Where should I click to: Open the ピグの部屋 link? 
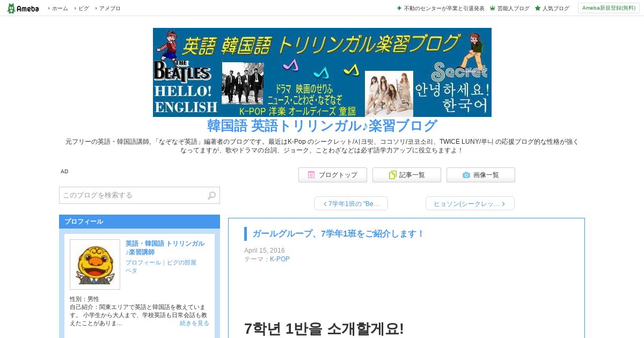pos(181,263)
